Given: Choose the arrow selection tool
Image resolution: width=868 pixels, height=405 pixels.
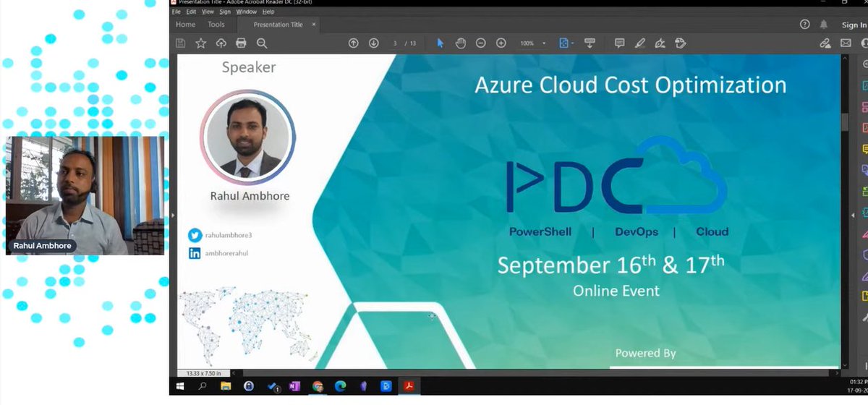Looking at the screenshot, I should pyautogui.click(x=440, y=43).
